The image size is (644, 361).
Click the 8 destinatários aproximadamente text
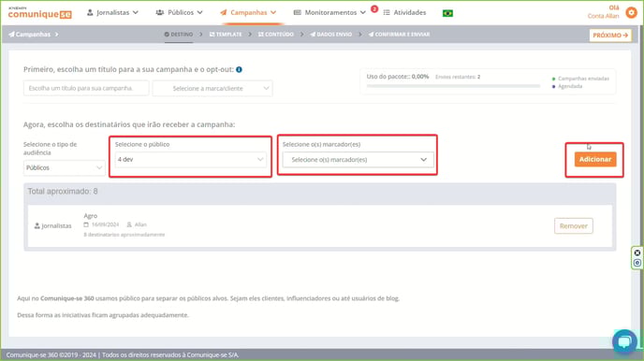[x=124, y=235]
